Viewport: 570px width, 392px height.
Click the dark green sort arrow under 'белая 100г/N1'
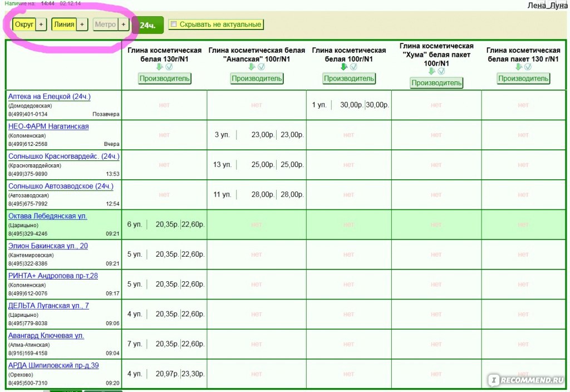pyautogui.click(x=344, y=67)
